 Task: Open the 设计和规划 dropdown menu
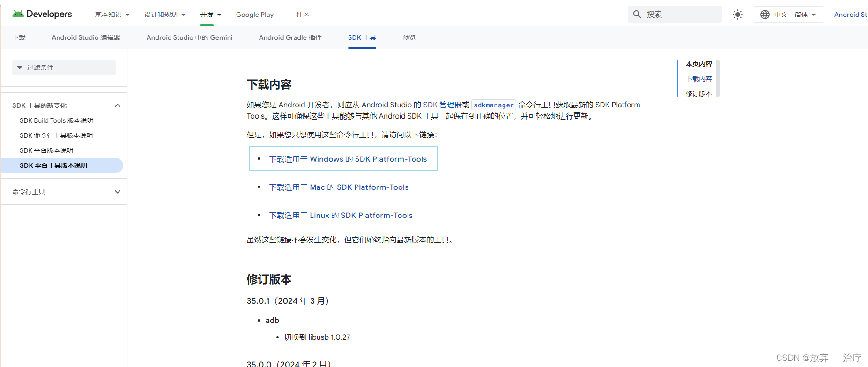pyautogui.click(x=165, y=15)
